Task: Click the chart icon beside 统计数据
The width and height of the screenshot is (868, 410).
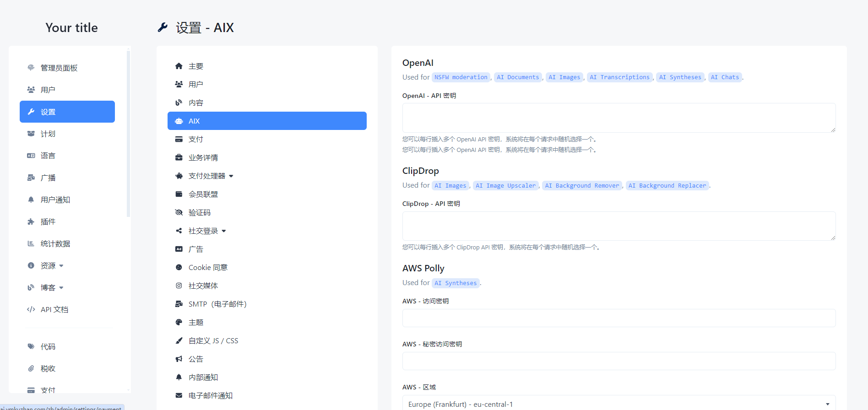Action: [x=31, y=243]
